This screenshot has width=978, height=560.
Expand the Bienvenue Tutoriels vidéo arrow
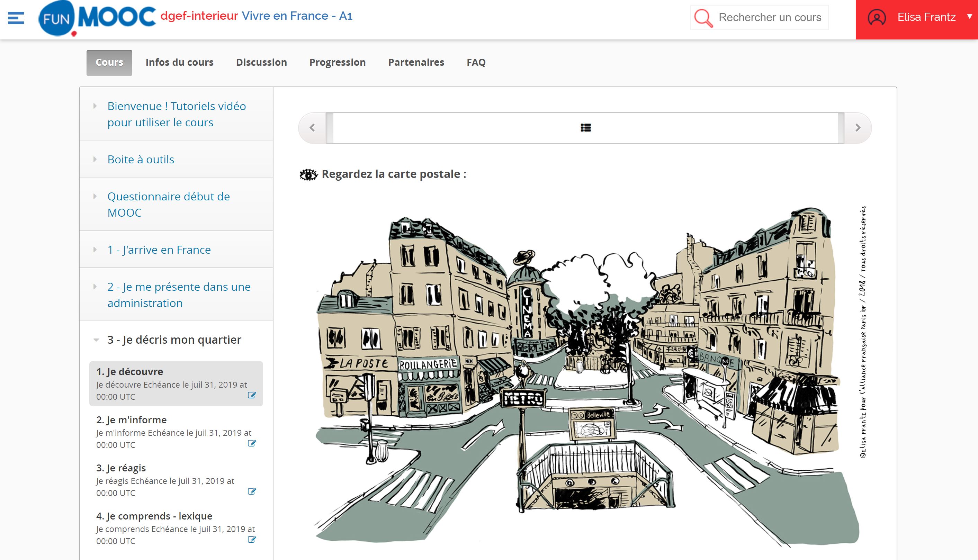coord(95,106)
